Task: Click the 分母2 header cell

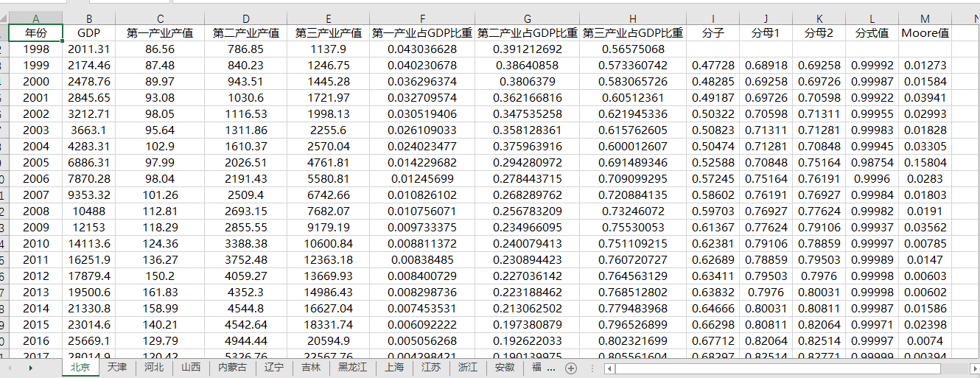Action: click(x=819, y=32)
